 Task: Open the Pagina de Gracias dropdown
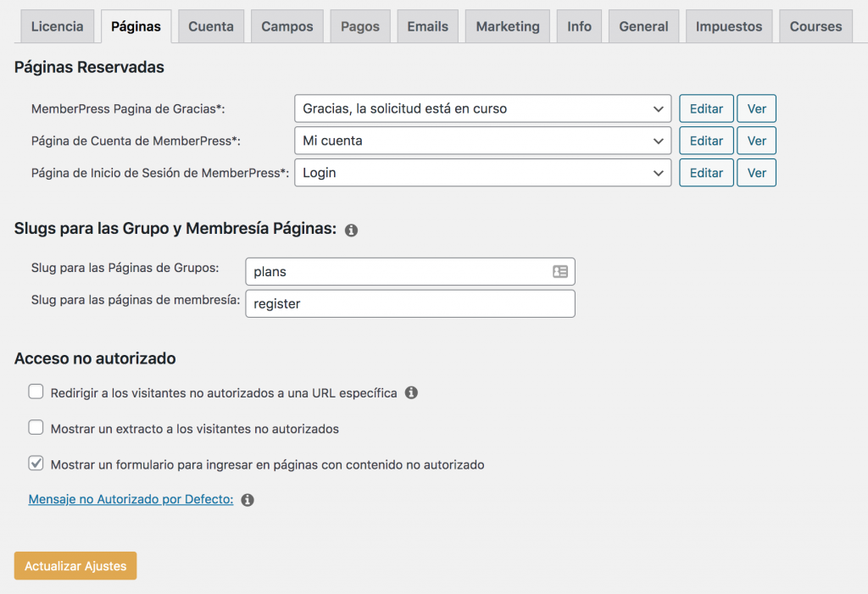[482, 108]
